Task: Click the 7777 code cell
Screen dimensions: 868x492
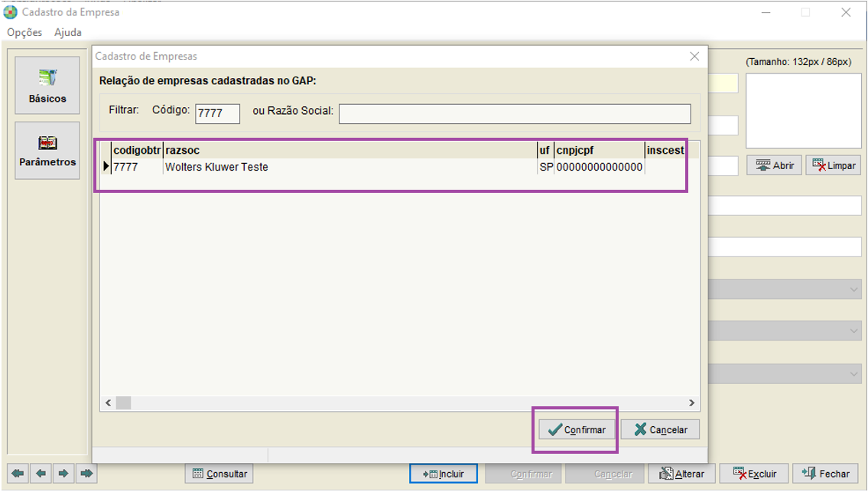Action: [x=138, y=167]
